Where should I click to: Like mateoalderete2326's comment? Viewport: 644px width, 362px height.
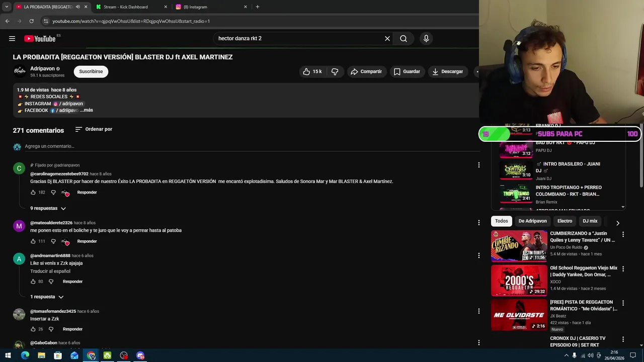[33, 241]
